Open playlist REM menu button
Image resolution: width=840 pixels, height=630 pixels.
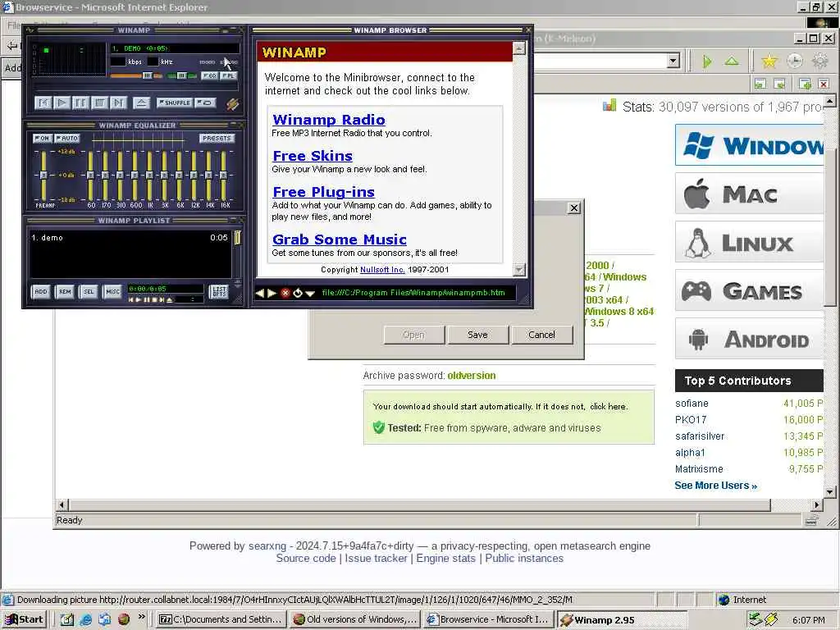(x=65, y=291)
